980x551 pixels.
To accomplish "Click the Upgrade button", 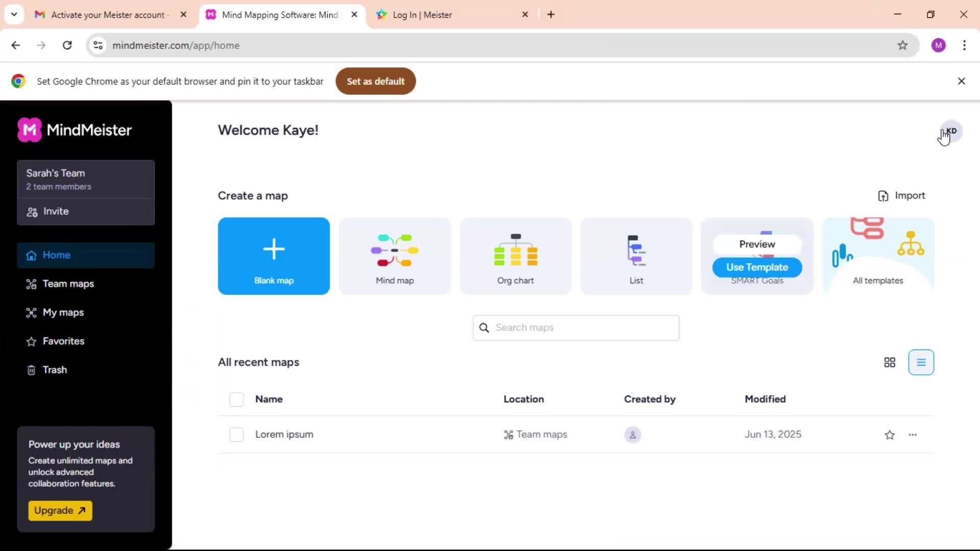I will [x=60, y=511].
